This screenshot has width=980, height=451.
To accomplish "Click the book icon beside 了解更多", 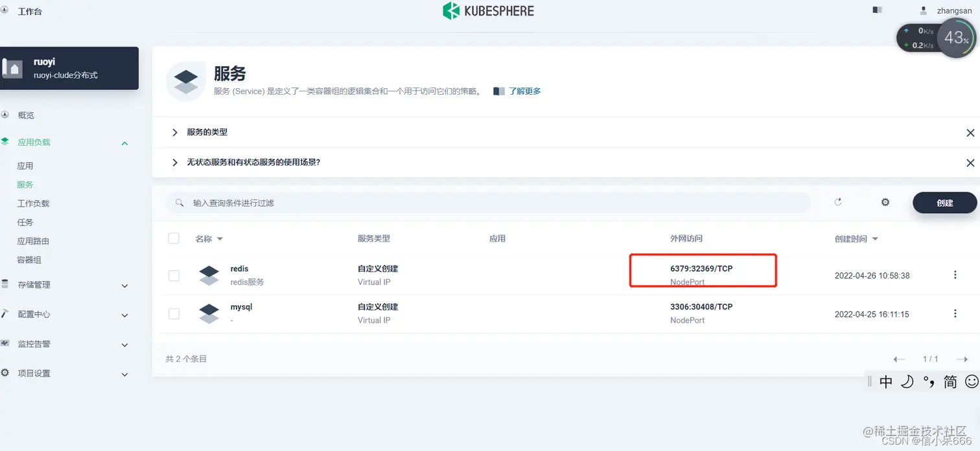I will (x=498, y=91).
